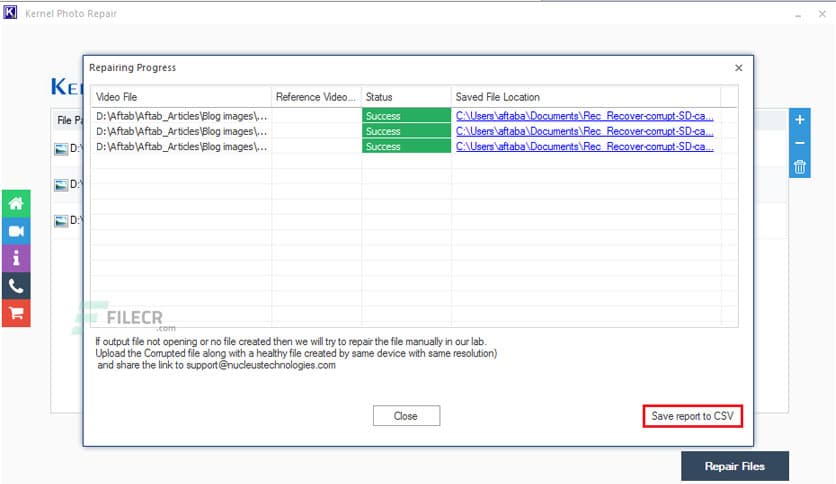Image resolution: width=836 pixels, height=484 pixels.
Task: Select the first Success status cell
Action: pos(406,116)
